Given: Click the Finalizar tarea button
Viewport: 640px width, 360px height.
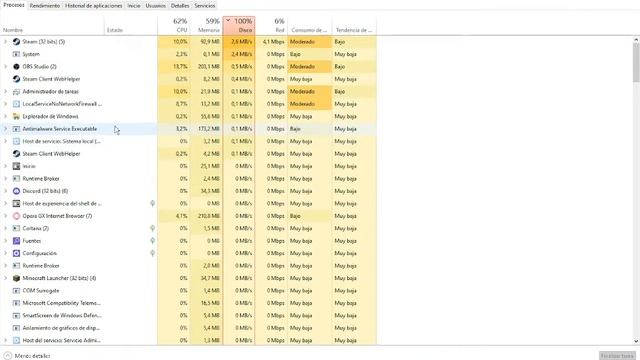Looking at the screenshot, I should coord(617,356).
